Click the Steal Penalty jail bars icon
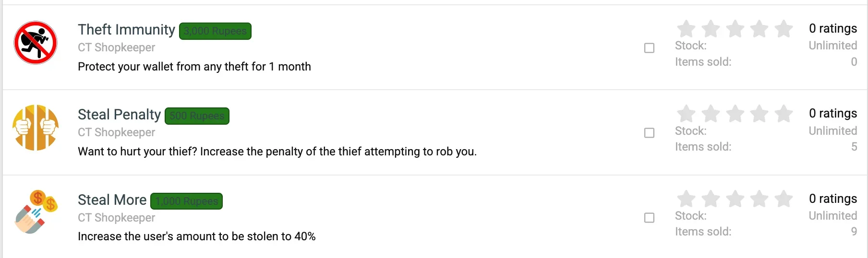This screenshot has height=258, width=868. point(36,128)
